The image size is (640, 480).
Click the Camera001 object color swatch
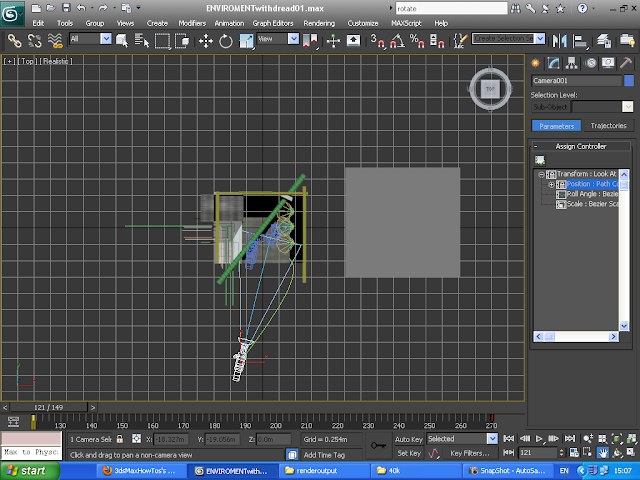(628, 80)
